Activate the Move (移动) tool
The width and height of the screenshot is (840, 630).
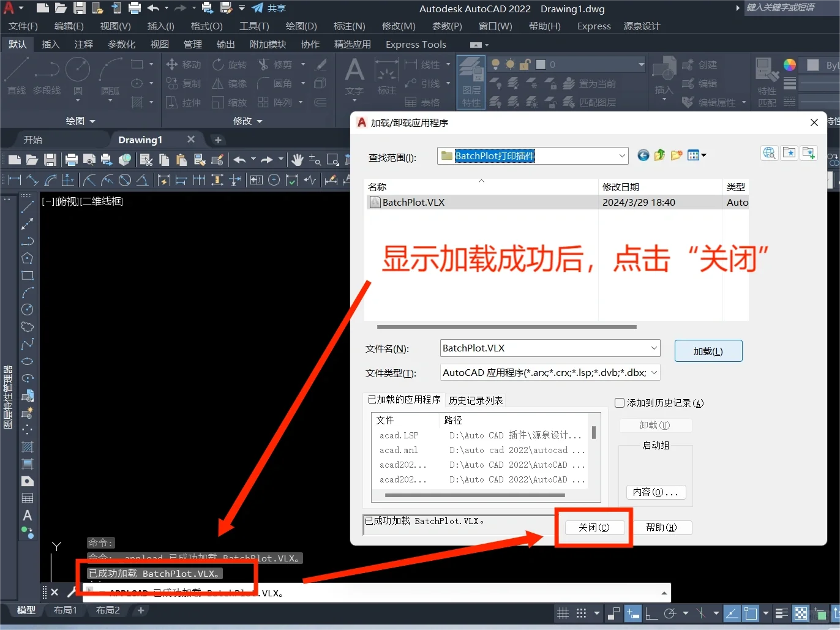(x=183, y=64)
